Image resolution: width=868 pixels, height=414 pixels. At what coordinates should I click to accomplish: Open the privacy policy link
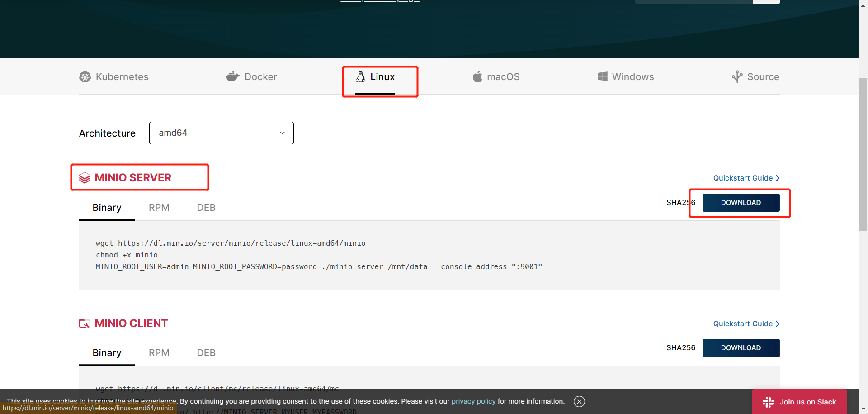point(473,401)
